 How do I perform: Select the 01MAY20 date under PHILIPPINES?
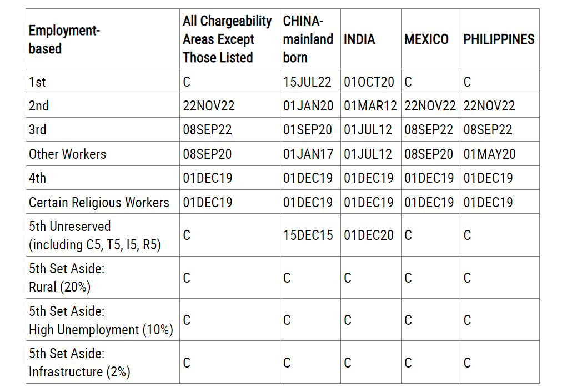point(489,154)
